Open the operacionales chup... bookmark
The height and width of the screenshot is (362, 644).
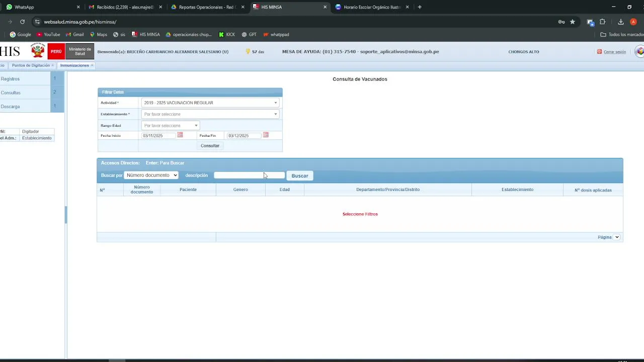[x=189, y=35]
